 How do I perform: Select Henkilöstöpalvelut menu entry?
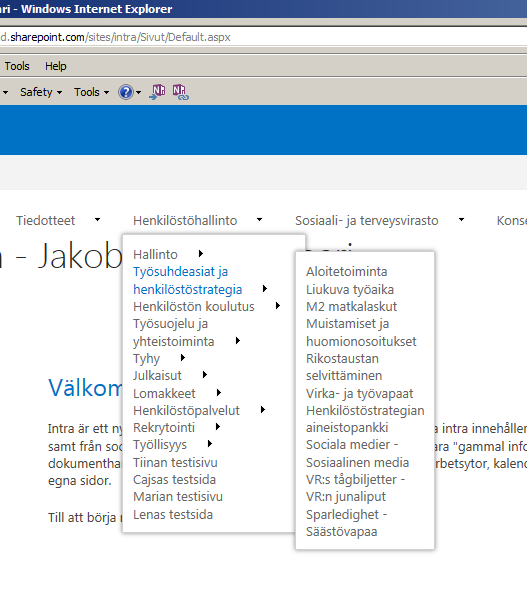[186, 410]
